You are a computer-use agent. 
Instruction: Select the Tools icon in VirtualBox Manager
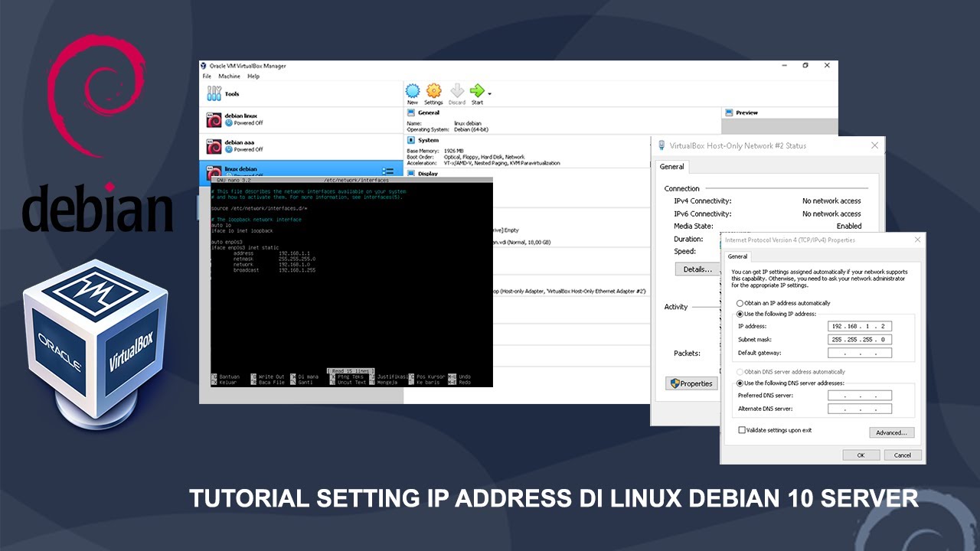(214, 93)
